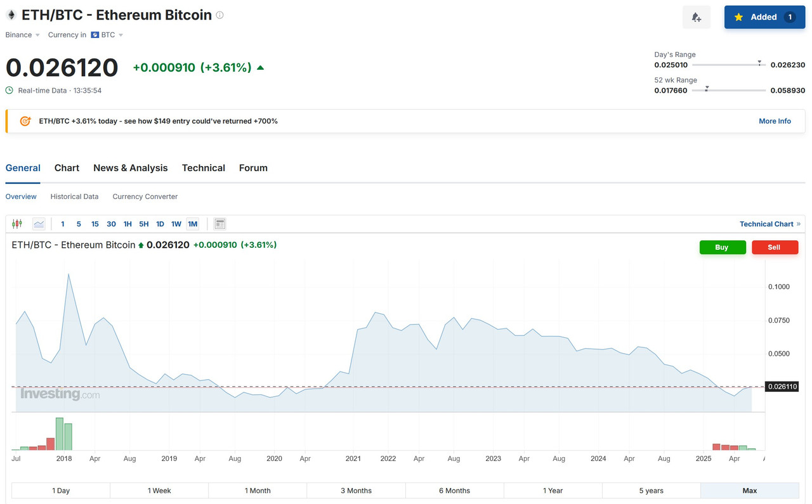The width and height of the screenshot is (812, 504).
Task: Open the Binance exchange dropdown
Action: coord(23,35)
